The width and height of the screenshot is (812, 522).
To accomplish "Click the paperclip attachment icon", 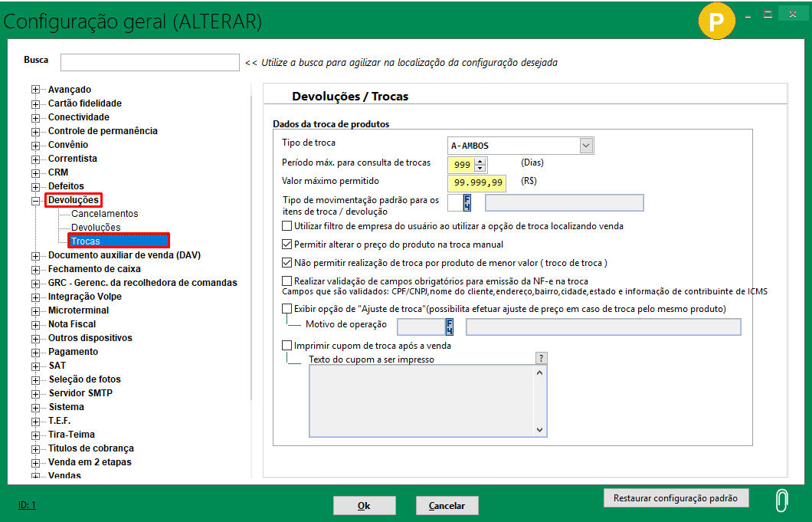I will point(781,500).
